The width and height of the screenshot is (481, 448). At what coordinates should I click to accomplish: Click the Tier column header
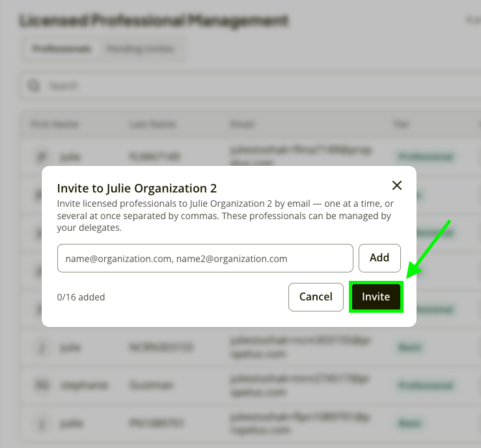pos(401,124)
